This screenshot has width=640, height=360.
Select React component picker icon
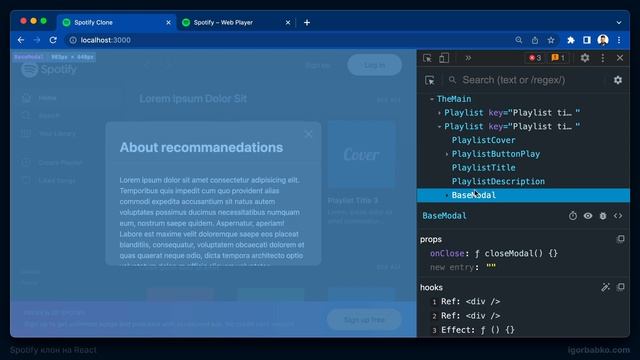[x=429, y=80]
